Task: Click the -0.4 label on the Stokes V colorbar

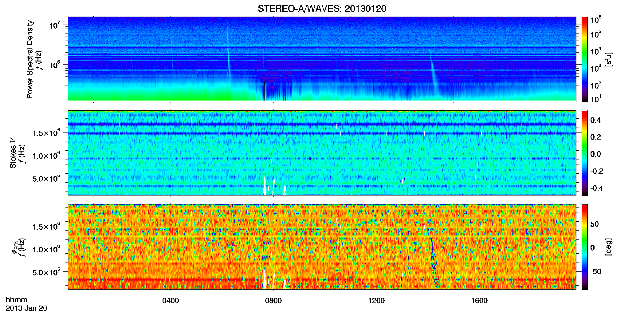Action: [597, 188]
